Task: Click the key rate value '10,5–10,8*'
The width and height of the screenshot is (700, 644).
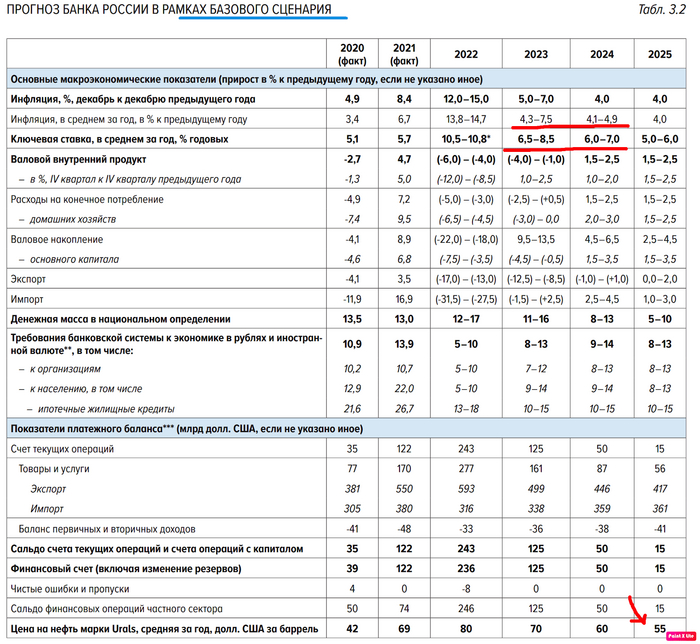Action: (466, 139)
